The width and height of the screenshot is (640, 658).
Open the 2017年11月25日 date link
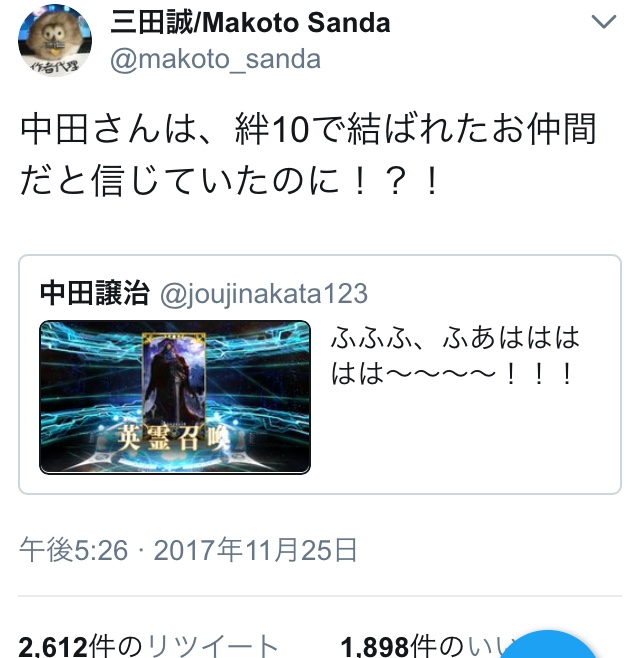pyautogui.click(x=256, y=550)
